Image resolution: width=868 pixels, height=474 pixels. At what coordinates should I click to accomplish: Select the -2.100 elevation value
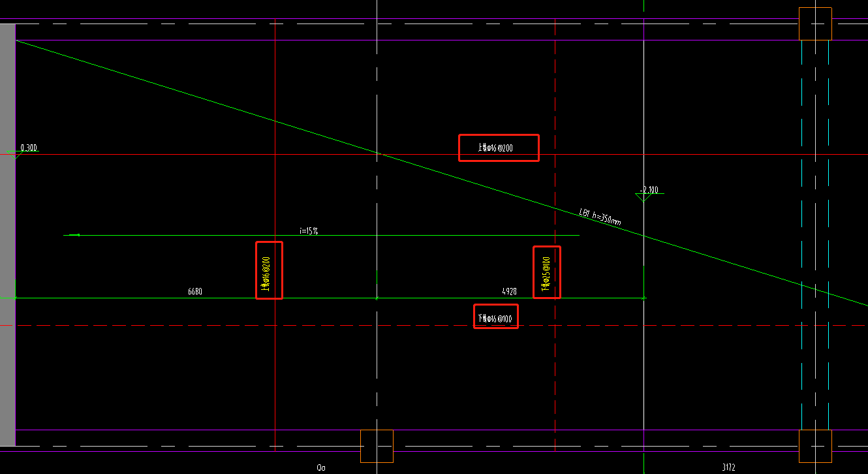point(649,190)
